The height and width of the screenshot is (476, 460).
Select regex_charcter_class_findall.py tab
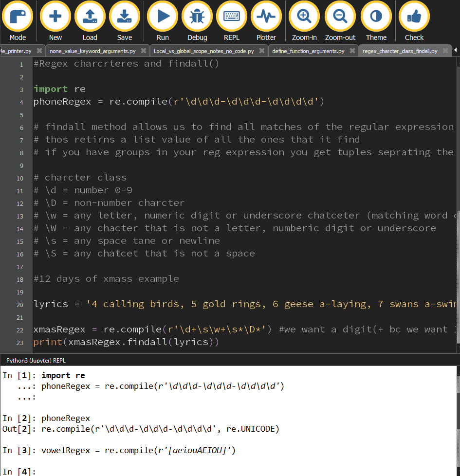tap(400, 51)
